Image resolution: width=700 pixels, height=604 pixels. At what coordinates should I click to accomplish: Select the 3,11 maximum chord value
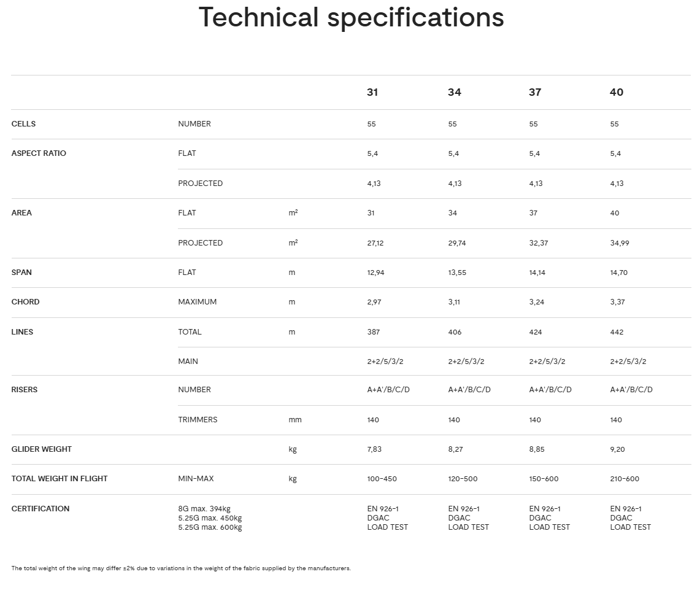coord(455,302)
